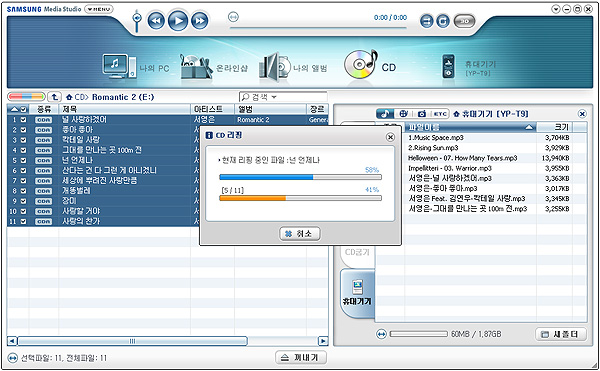
Task: Click the orange overall ripping progress bar
Action: click(300, 198)
